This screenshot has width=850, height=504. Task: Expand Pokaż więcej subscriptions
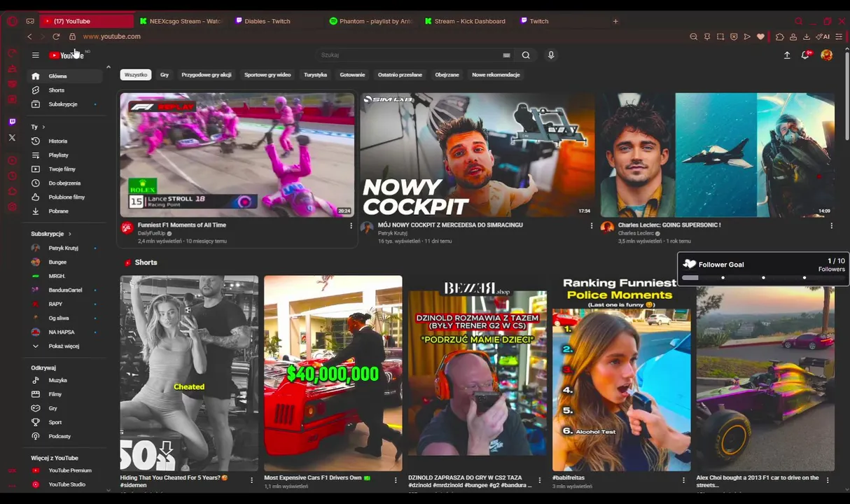[63, 346]
